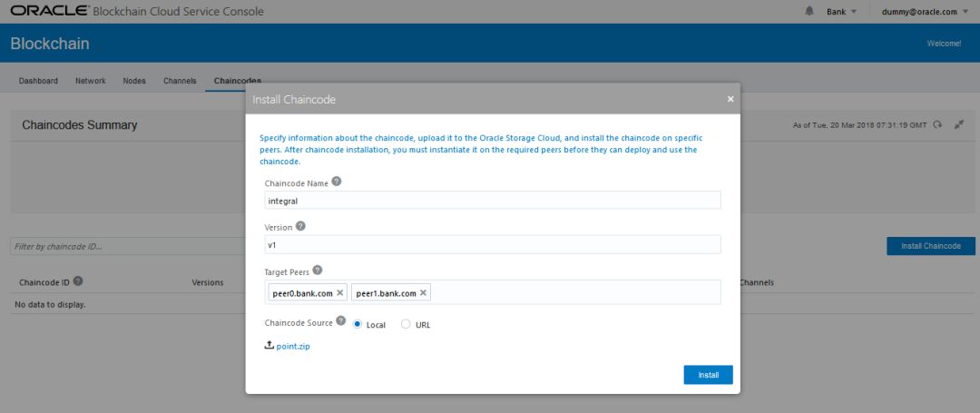The width and height of the screenshot is (980, 413).
Task: Click help icon next to Target Peers
Action: point(318,270)
